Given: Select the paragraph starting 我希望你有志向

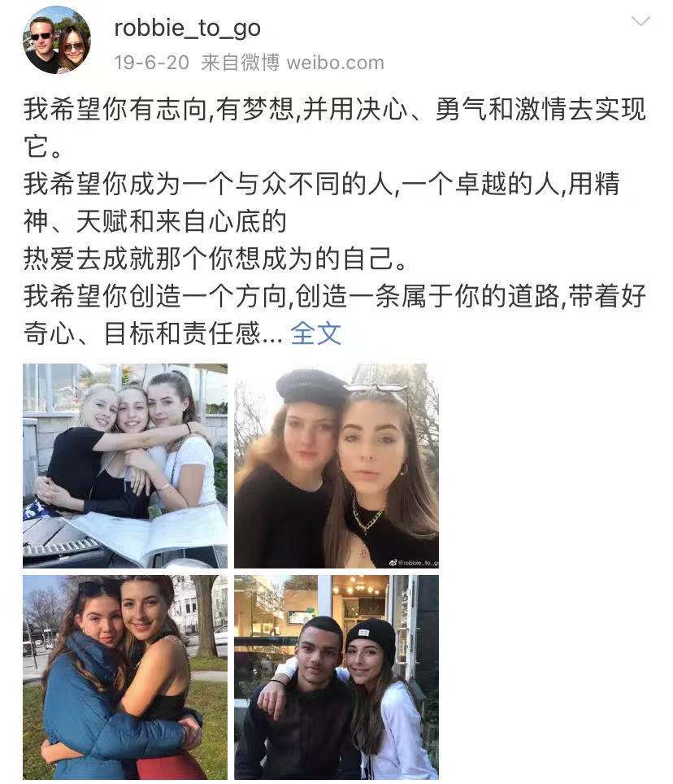Looking at the screenshot, I should [335, 128].
